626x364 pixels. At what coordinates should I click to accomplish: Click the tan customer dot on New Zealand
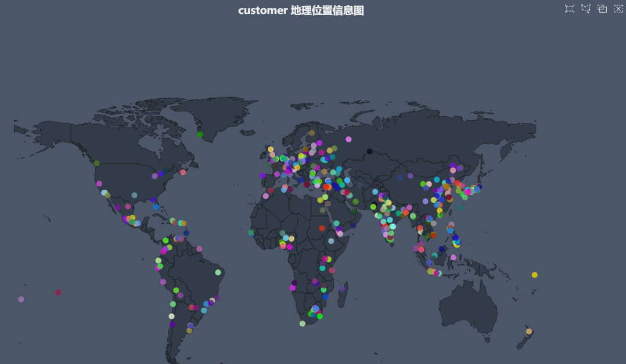click(x=529, y=331)
